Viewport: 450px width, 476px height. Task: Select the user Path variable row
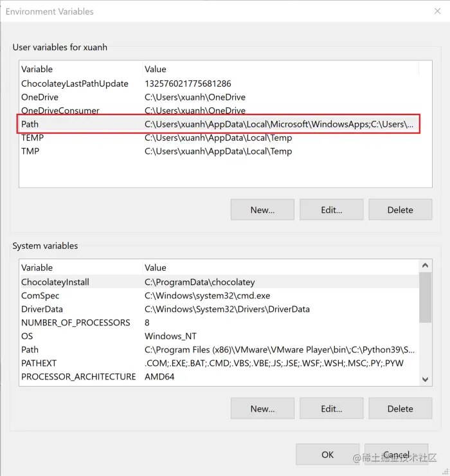pyautogui.click(x=219, y=124)
